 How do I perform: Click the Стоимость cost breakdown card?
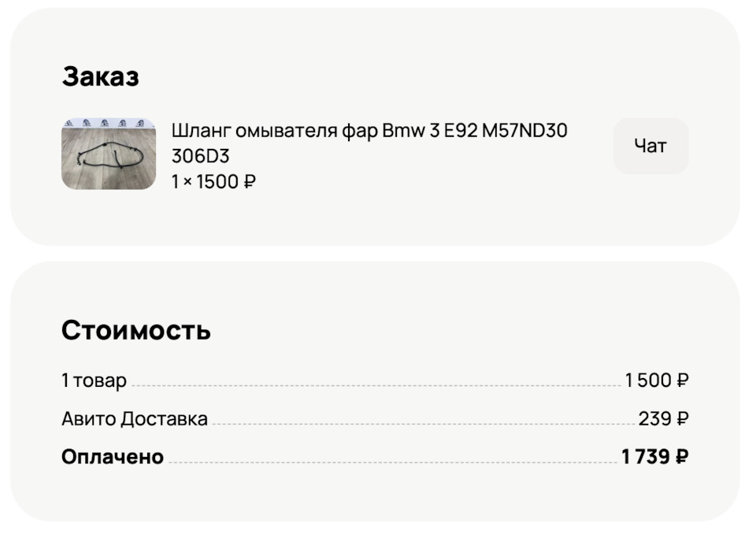point(378,386)
